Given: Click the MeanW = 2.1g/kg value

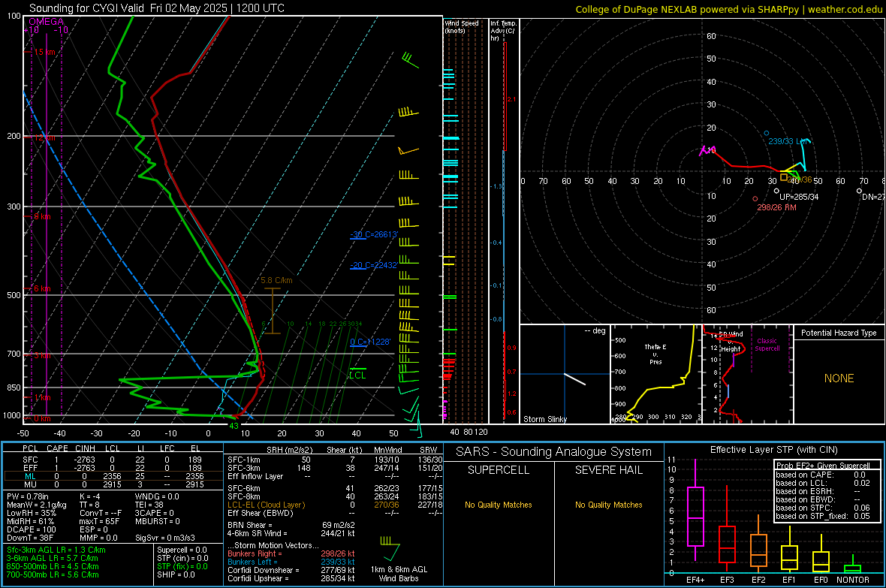Looking at the screenshot, I should (36, 505).
